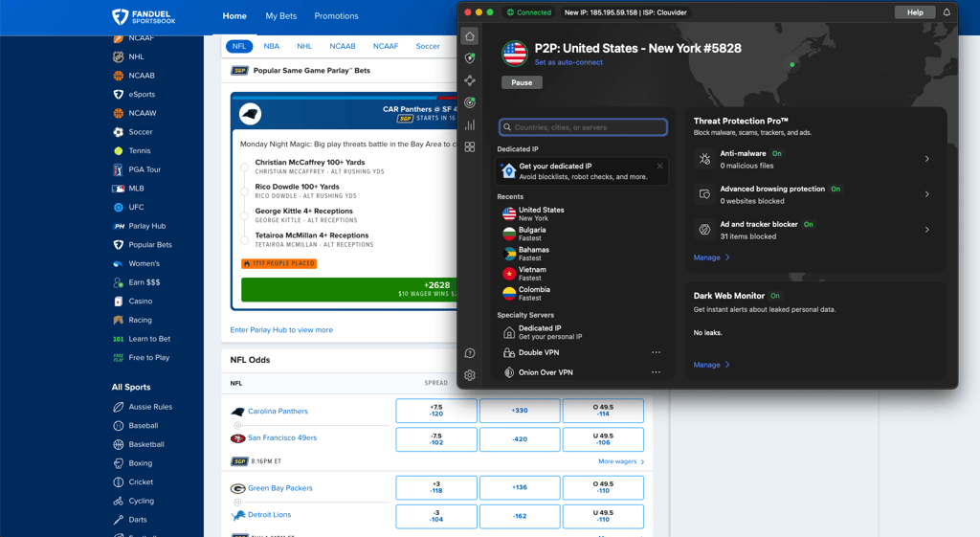Select Green Bay Packers +136 moneyline
The height and width of the screenshot is (537, 980).
tap(520, 487)
